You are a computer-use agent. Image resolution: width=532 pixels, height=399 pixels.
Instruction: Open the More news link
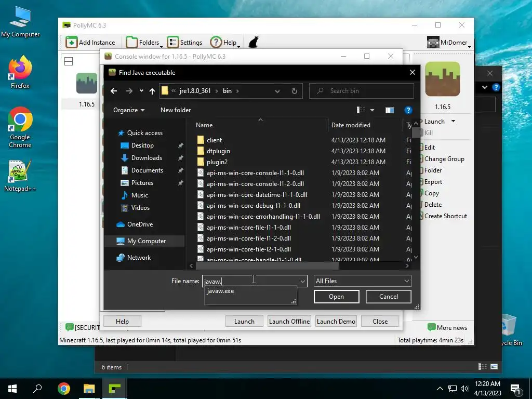tap(447, 327)
